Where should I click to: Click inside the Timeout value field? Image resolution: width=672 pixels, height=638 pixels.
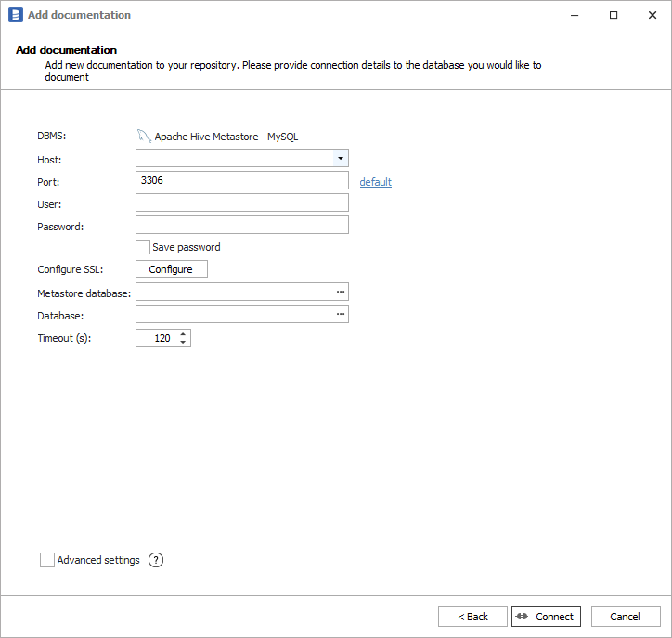156,338
